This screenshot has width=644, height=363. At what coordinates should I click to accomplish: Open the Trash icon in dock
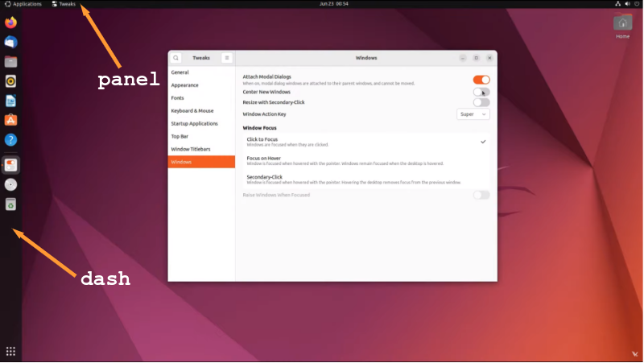pyautogui.click(x=10, y=204)
